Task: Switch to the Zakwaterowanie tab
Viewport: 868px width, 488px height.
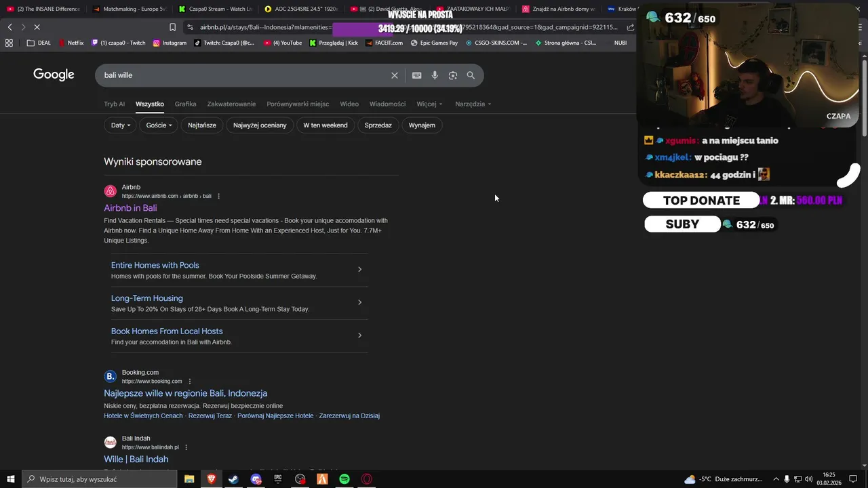Action: click(x=231, y=104)
